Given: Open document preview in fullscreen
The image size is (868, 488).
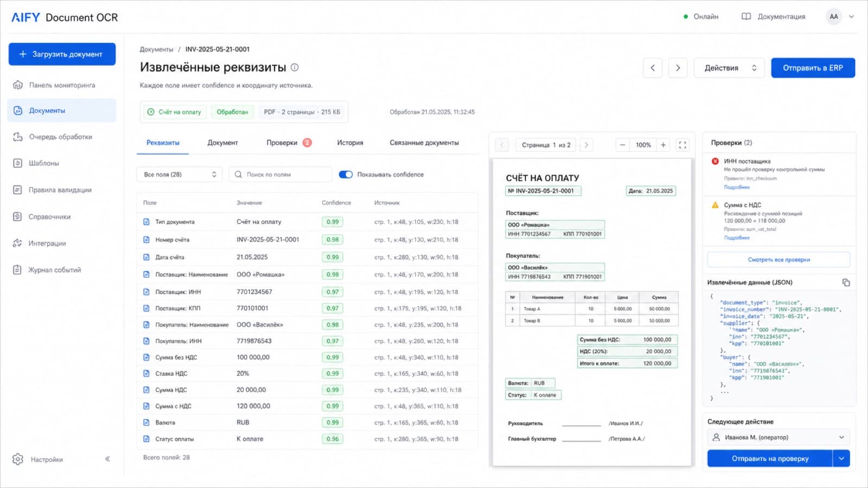Looking at the screenshot, I should 682,145.
